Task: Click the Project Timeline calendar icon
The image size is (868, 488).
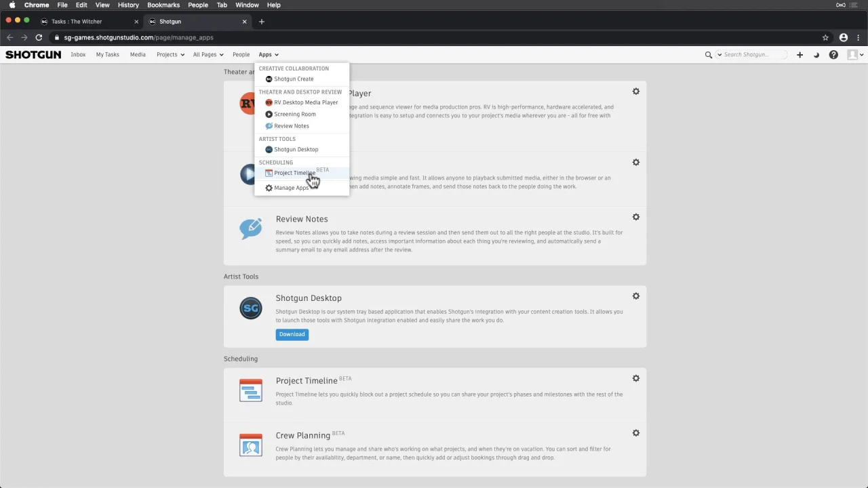Action: click(251, 390)
